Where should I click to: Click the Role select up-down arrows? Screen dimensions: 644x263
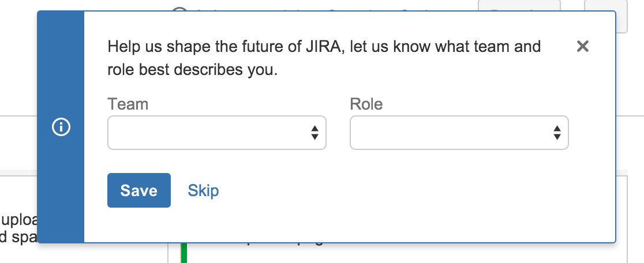[557, 133]
